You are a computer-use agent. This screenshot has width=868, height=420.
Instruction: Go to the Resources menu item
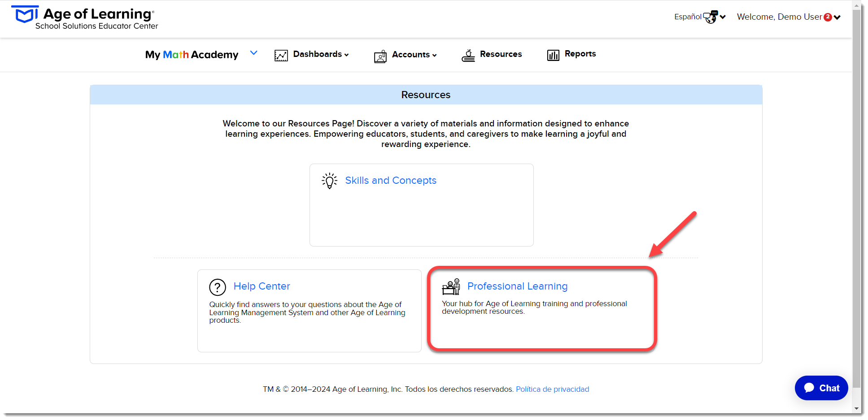[x=501, y=54]
